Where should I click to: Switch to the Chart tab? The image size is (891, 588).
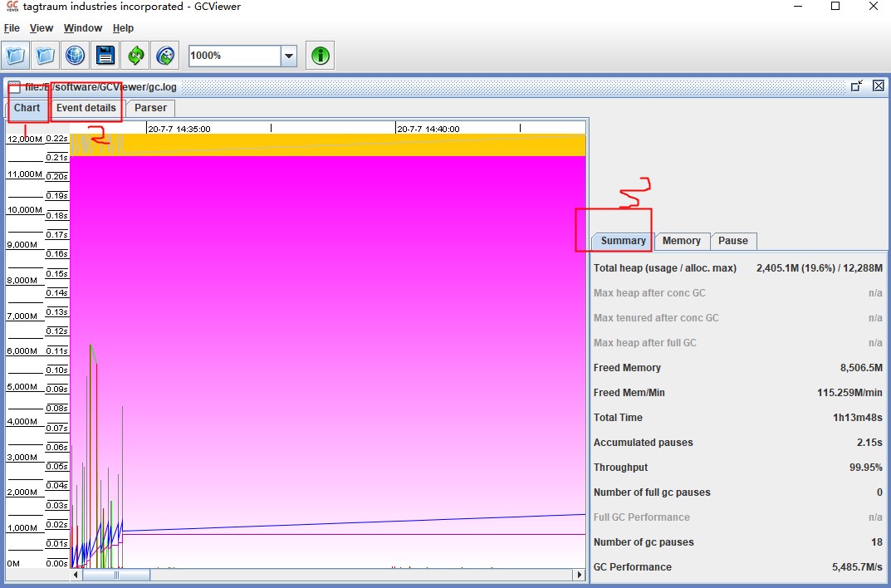click(x=27, y=108)
